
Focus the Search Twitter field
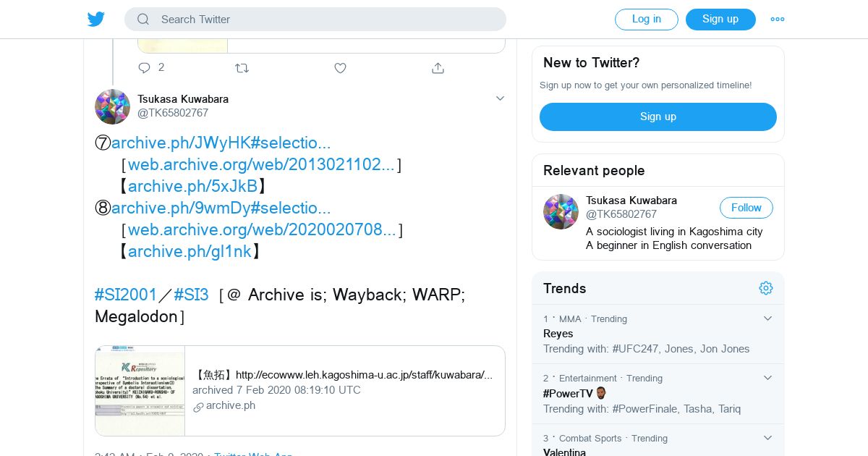325,20
